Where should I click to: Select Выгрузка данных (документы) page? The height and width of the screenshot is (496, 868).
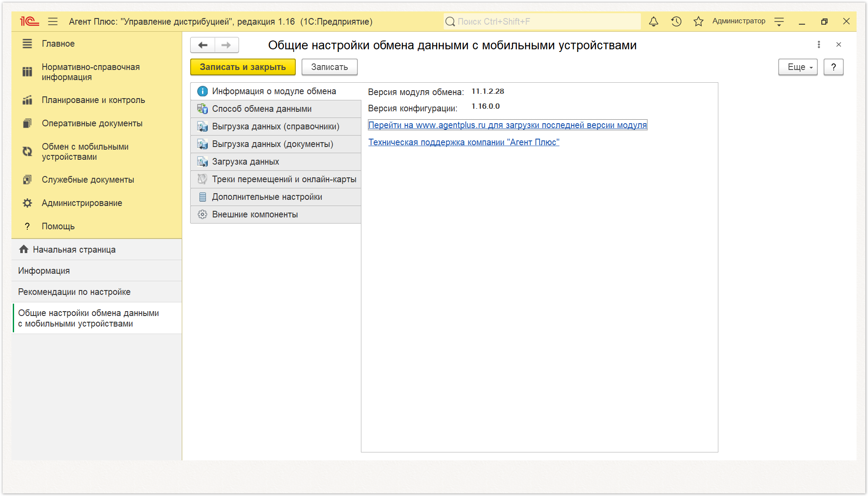276,144
